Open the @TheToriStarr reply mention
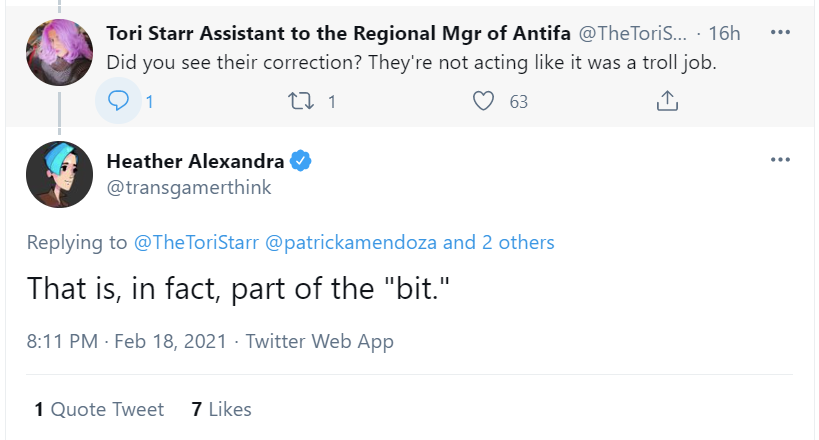 tap(194, 242)
